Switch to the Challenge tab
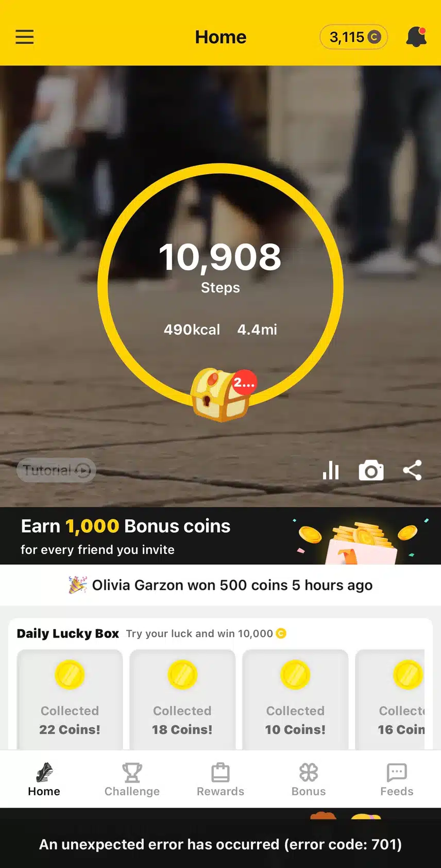This screenshot has height=868, width=441. [132, 779]
